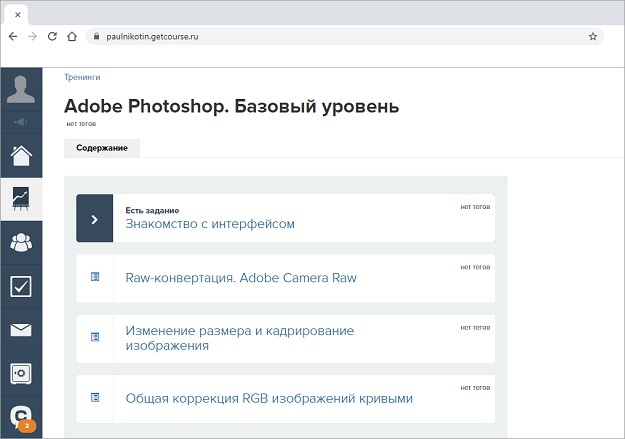Screen dimensions: 625x439
Task: Click the Raw-конвертация lesson document icon
Action: tap(95, 277)
